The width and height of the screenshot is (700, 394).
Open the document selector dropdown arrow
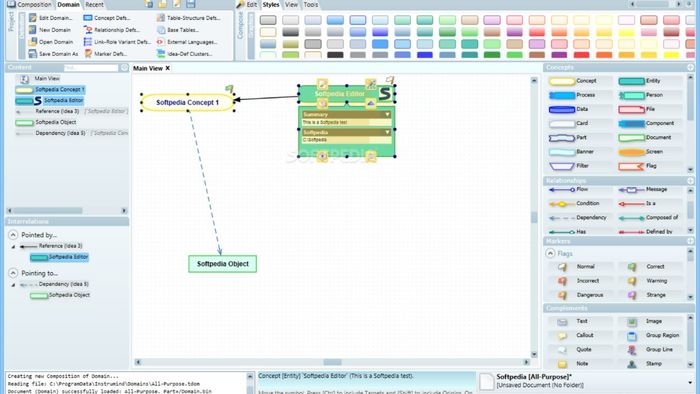(690, 383)
